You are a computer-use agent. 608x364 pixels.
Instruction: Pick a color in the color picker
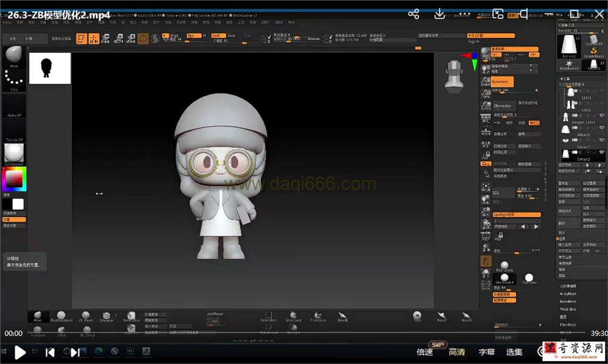pos(14,179)
